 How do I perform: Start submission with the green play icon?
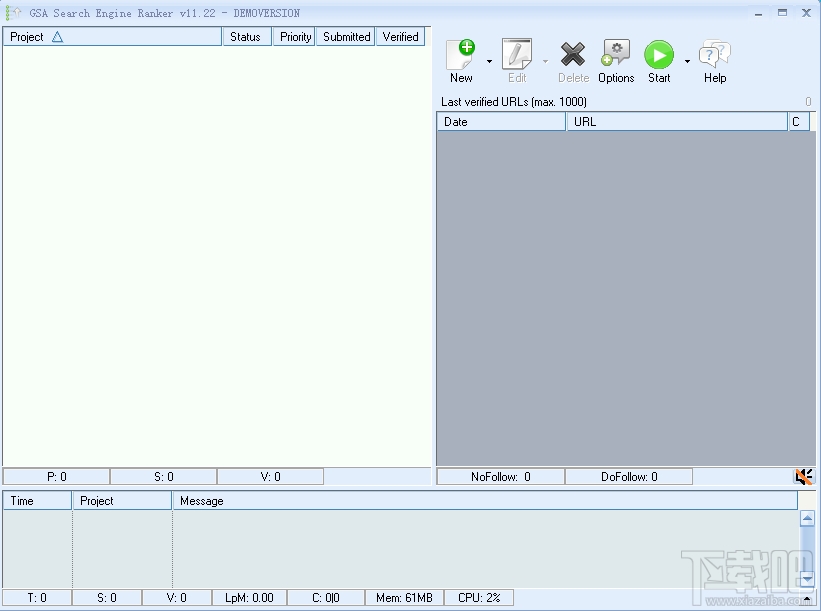tap(658, 55)
